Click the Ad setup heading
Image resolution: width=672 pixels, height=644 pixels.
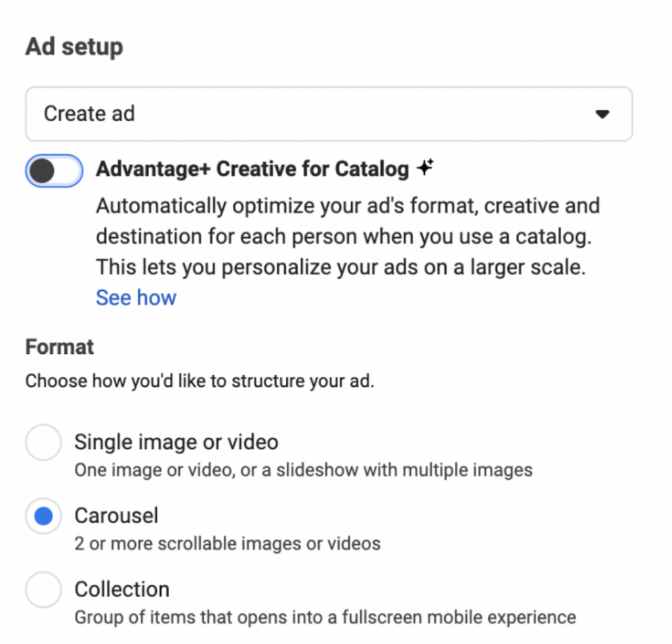click(x=74, y=47)
